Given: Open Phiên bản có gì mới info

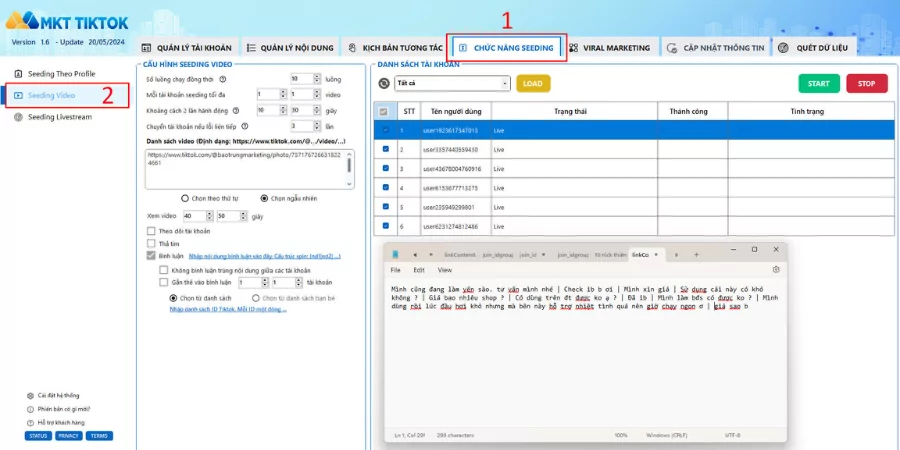Looking at the screenshot, I should click(58, 409).
